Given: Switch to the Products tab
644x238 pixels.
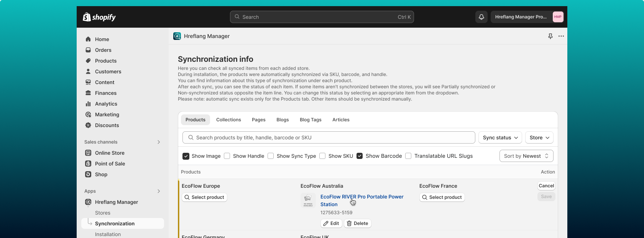Looking at the screenshot, I should (195, 120).
